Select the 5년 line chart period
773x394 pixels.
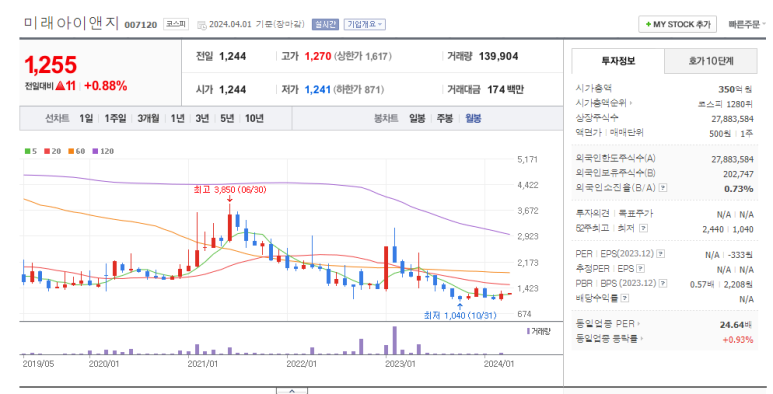(x=227, y=118)
